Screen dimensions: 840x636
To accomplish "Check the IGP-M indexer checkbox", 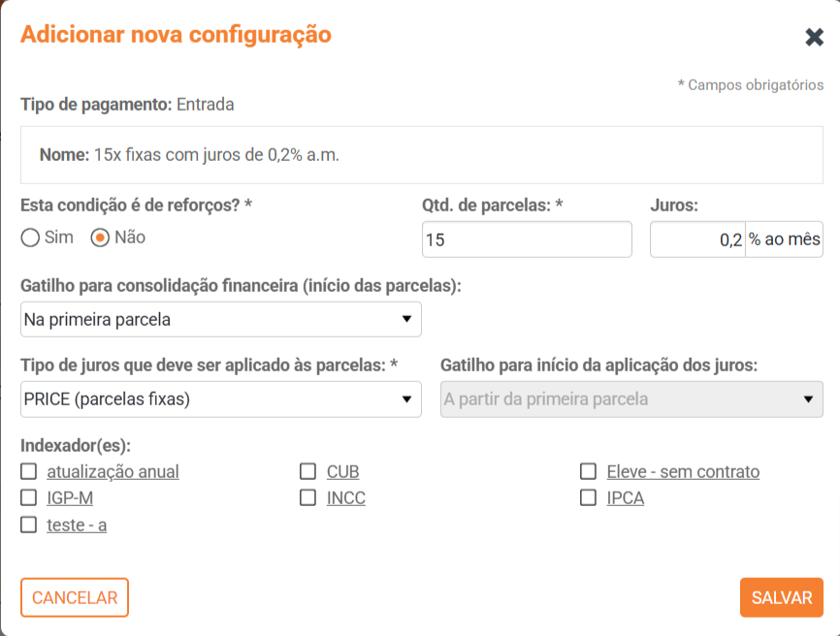I will [x=29, y=498].
